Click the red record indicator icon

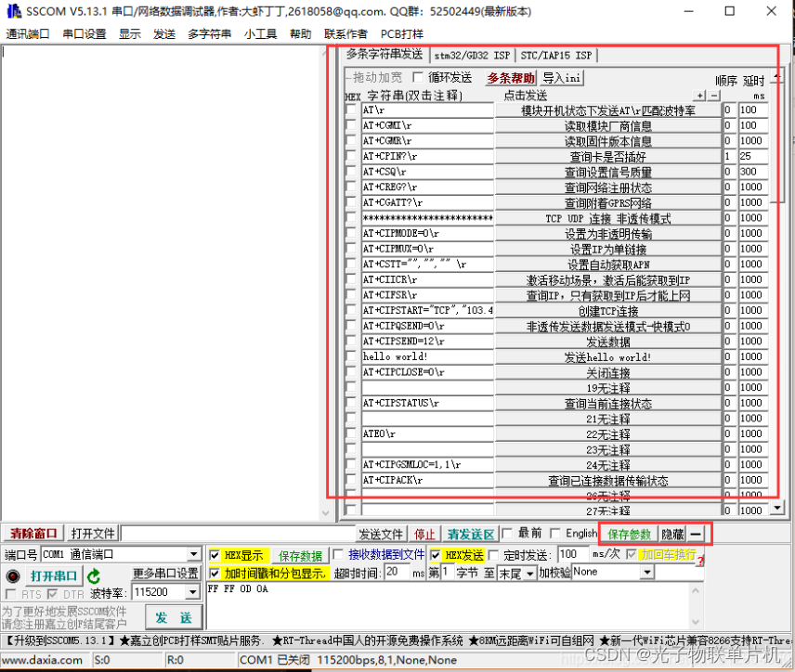click(x=13, y=576)
